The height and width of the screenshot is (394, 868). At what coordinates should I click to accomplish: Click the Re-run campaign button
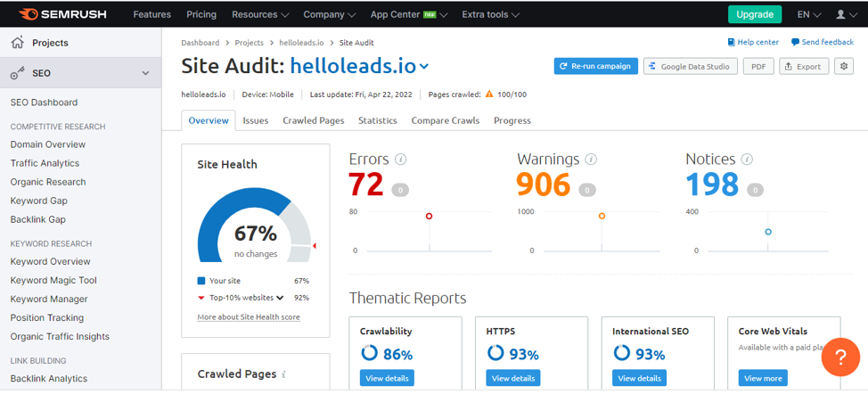pos(594,66)
